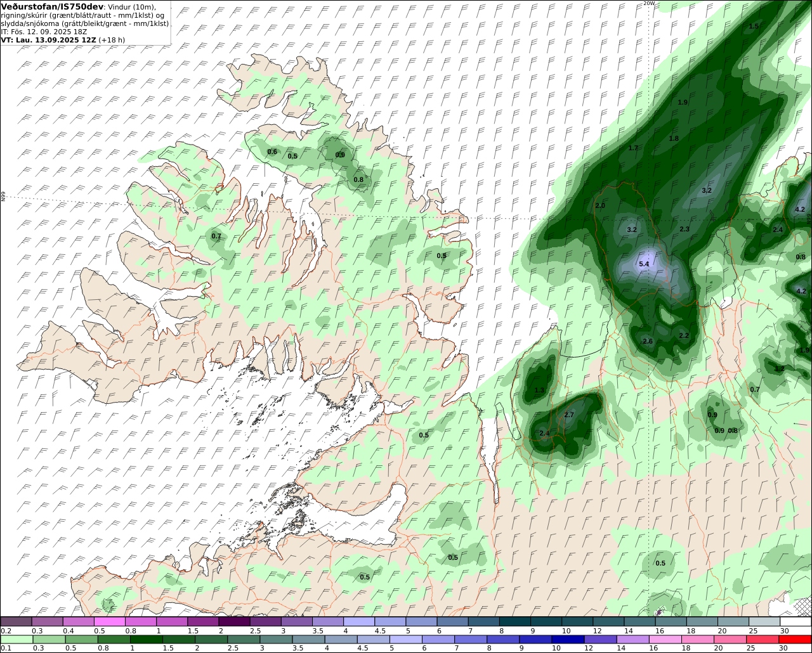Pick the lavender swatch starting at 4 in the upper row
The width and height of the screenshot is (812, 653).
pos(359,621)
